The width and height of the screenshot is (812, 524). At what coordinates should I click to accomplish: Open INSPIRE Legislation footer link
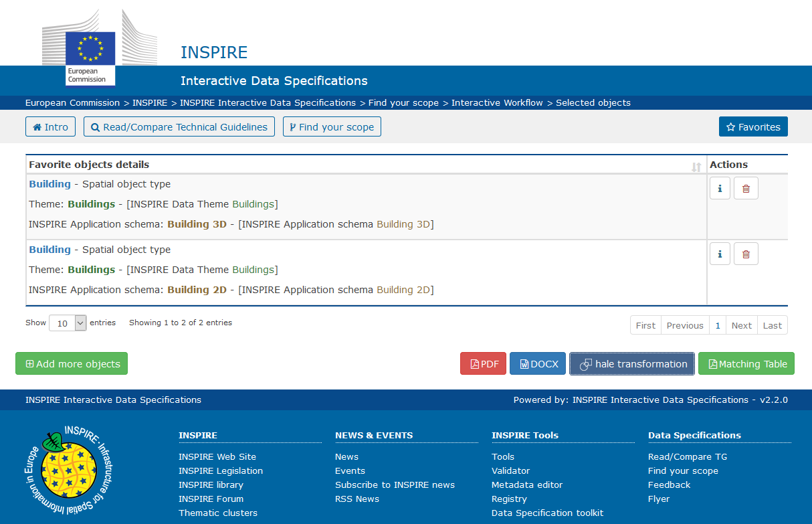pos(221,470)
